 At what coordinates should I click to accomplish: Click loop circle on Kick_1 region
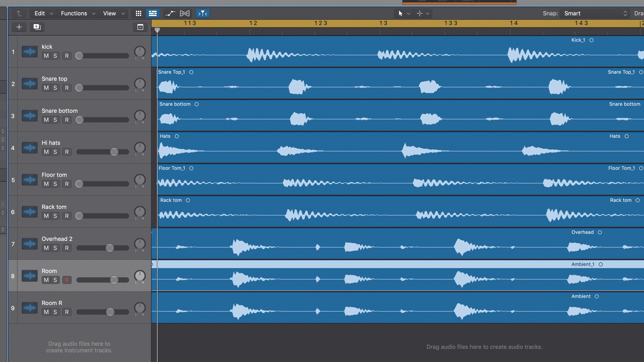591,40
